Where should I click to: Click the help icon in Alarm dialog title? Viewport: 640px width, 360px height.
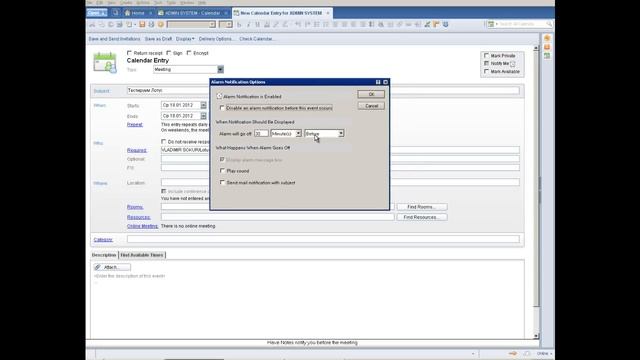click(378, 82)
